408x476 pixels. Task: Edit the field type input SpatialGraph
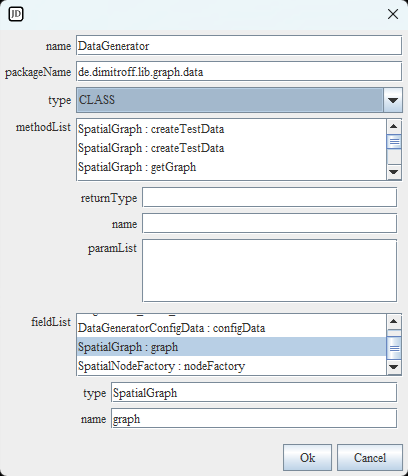tap(254, 393)
